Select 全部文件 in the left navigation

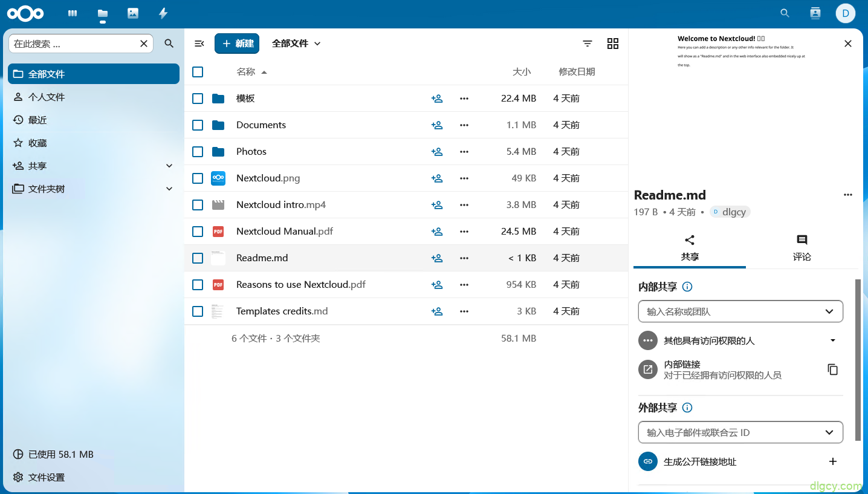coord(94,74)
